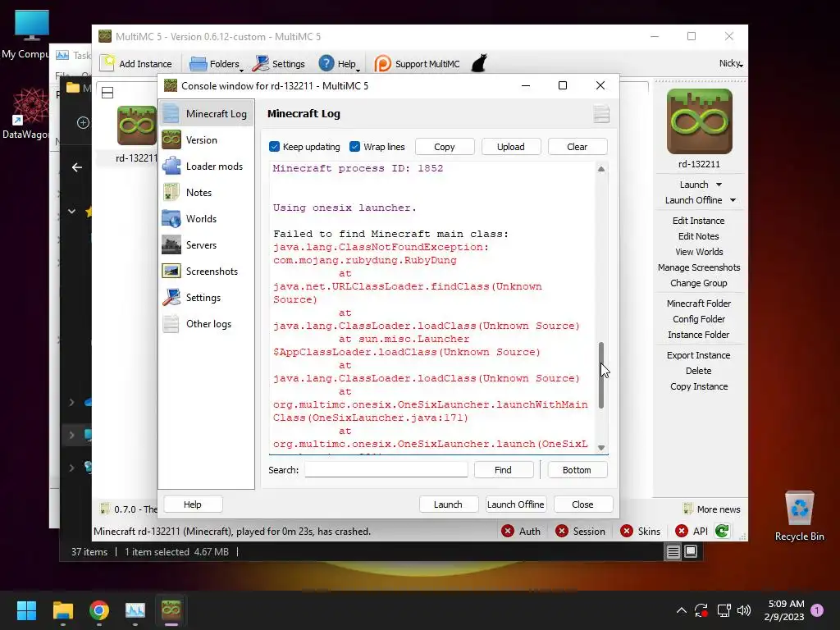840x630 pixels.
Task: Click Add Instance in MultiMC toolbar
Action: (x=136, y=64)
